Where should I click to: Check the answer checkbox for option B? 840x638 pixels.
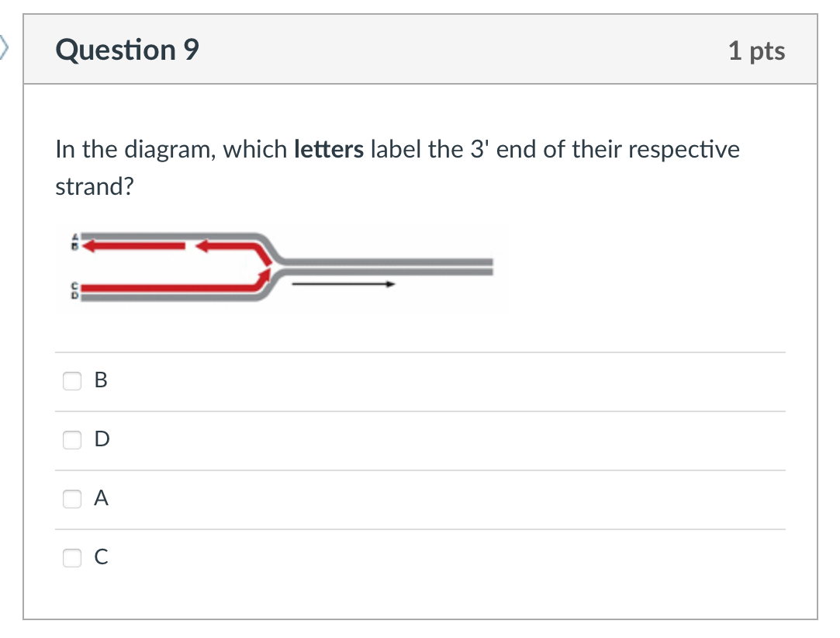[x=71, y=380]
